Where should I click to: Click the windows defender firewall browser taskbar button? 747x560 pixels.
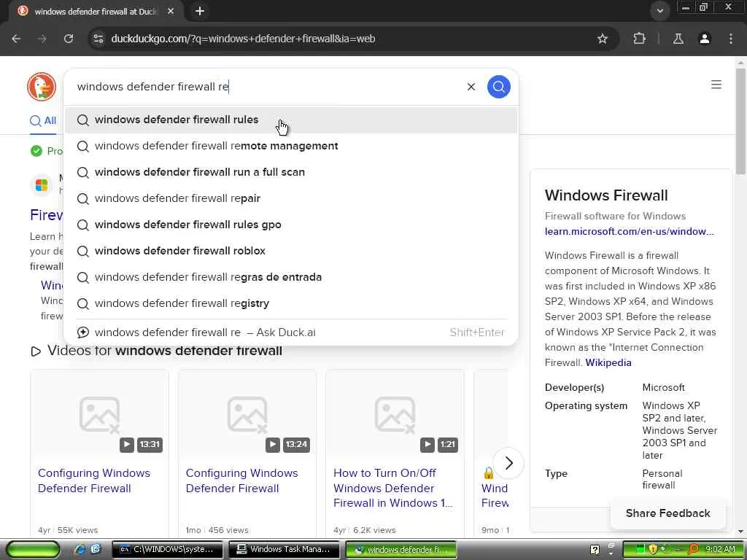(x=401, y=550)
